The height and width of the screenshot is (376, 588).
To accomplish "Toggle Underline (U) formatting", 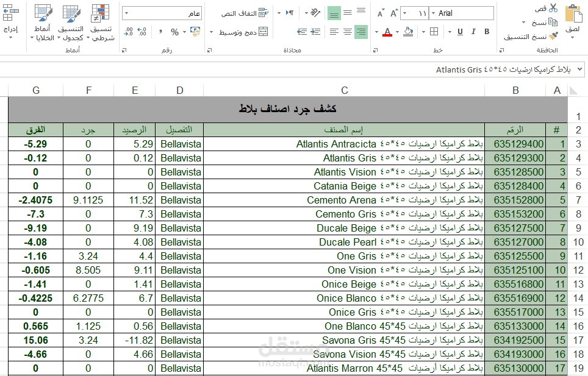I will pyautogui.click(x=460, y=32).
